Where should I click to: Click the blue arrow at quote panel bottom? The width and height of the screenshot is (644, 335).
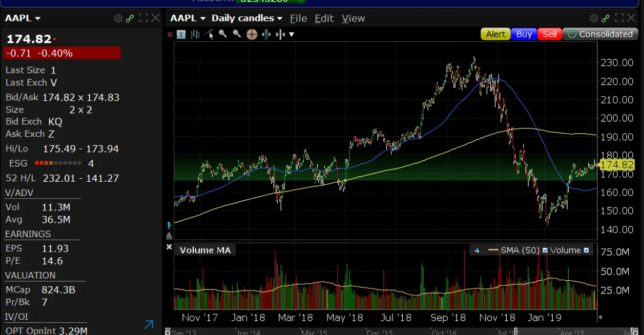149,325
